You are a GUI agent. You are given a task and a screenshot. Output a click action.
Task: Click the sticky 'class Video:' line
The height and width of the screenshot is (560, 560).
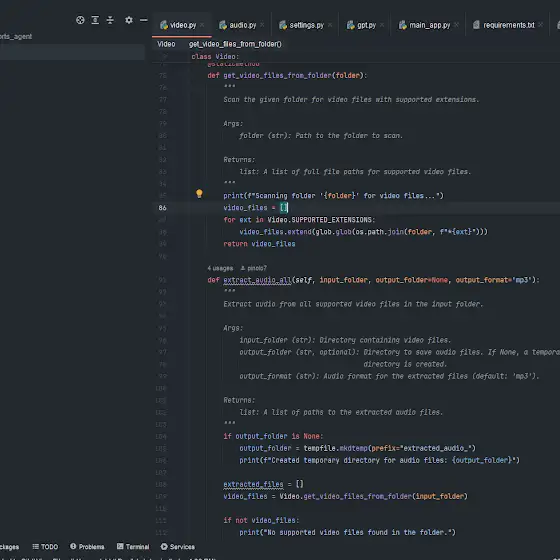215,57
